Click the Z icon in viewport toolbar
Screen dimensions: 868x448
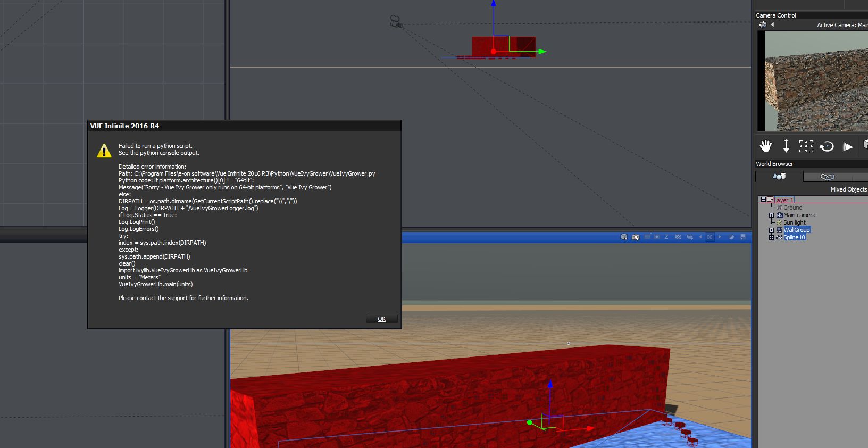(x=666, y=237)
